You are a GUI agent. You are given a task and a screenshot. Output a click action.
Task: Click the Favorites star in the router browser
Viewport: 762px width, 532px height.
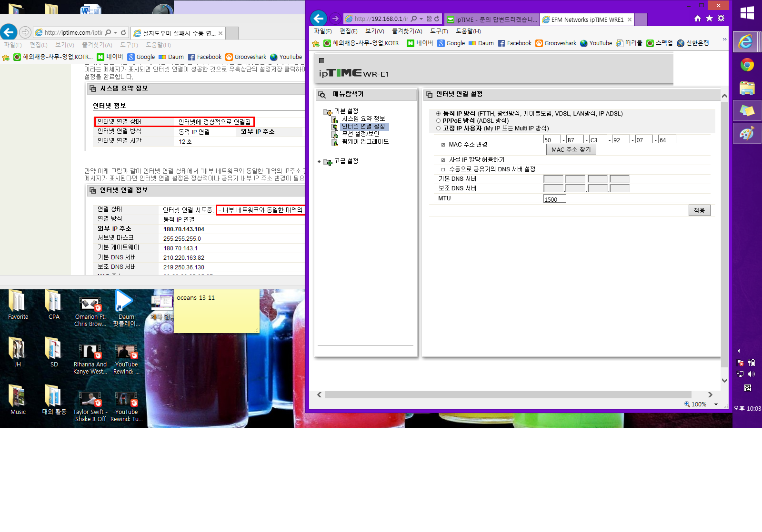click(709, 18)
